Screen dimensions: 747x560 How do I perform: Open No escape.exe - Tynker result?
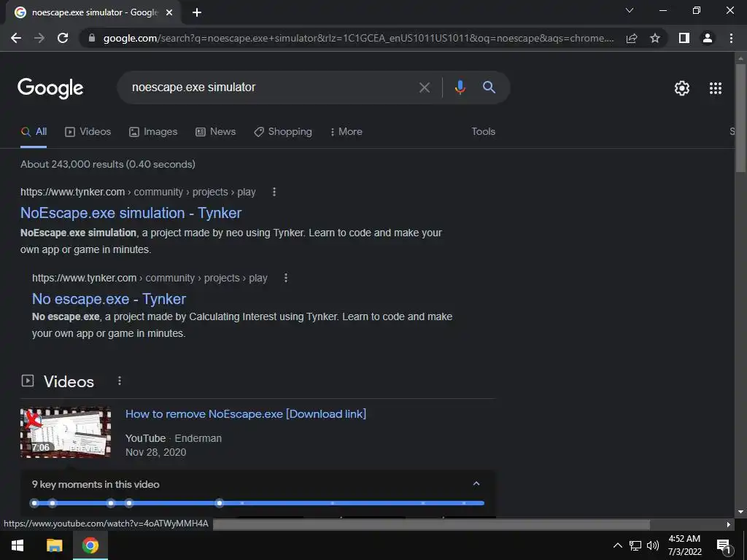(x=109, y=299)
